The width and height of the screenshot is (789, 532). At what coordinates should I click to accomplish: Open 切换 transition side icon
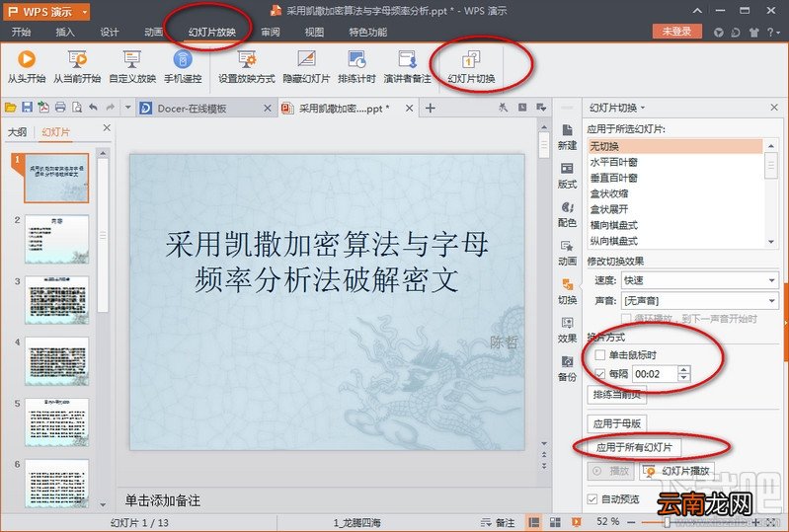click(567, 291)
